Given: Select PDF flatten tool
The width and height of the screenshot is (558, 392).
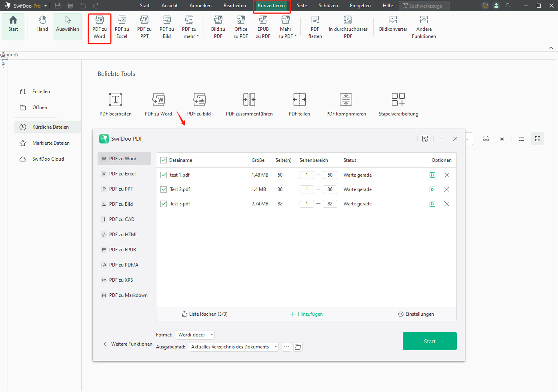Looking at the screenshot, I should (x=315, y=27).
